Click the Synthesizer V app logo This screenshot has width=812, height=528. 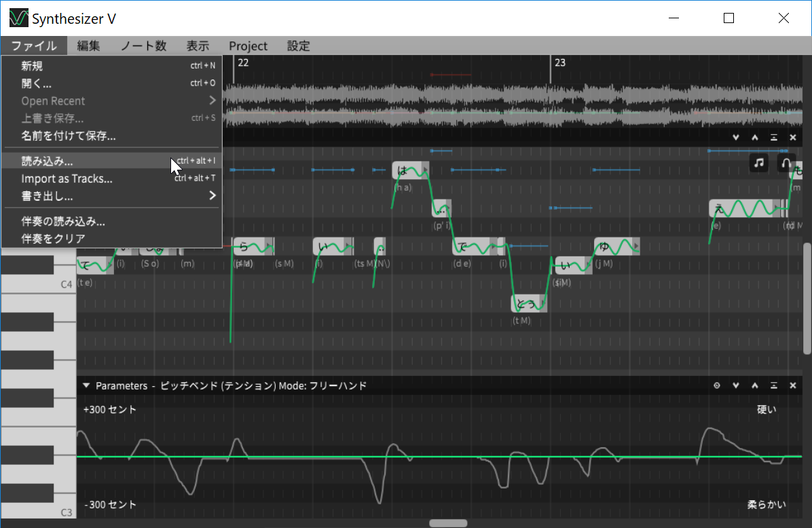pyautogui.click(x=18, y=18)
